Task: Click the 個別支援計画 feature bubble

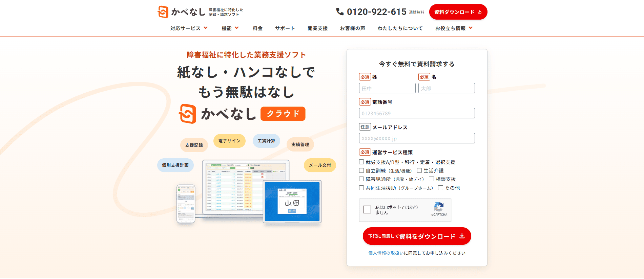Action: tap(175, 165)
